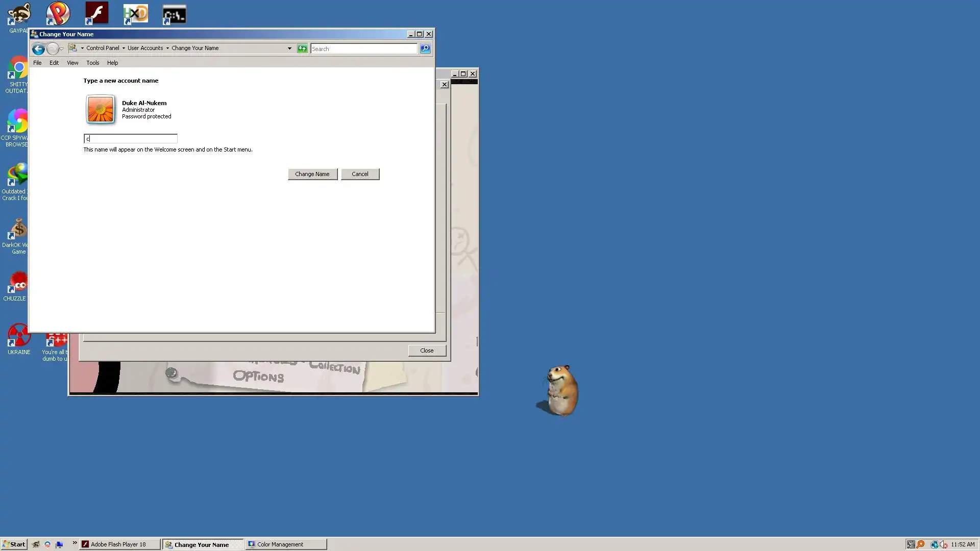Viewport: 980px width, 551px height.
Task: Click the Back navigation arrow
Action: coord(38,48)
